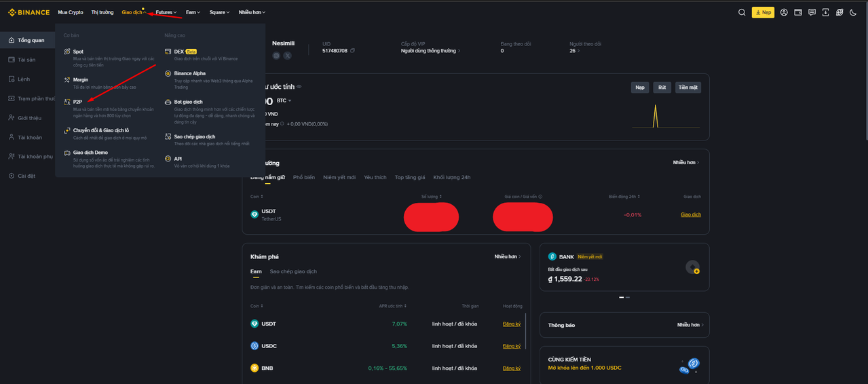Click Giao dịch link in USDT row
The width and height of the screenshot is (868, 384).
(x=691, y=214)
